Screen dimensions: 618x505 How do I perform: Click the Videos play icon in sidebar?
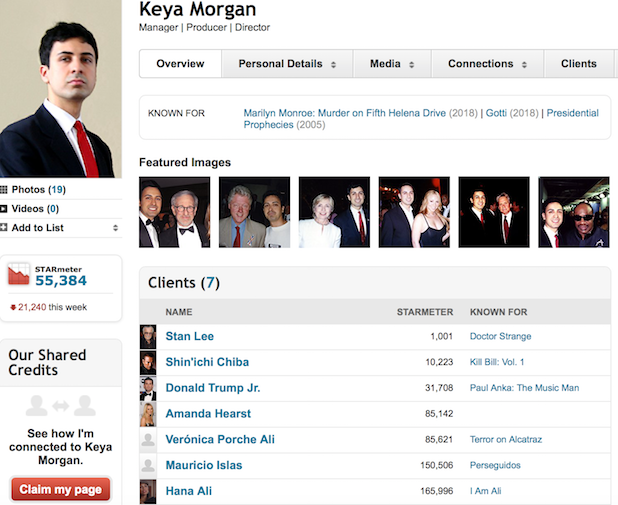click(x=4, y=209)
